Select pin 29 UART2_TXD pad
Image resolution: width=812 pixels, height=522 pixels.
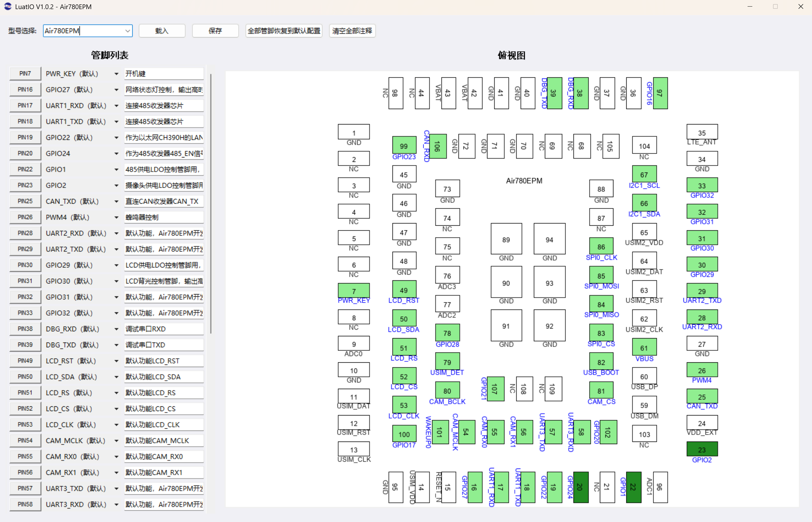702,291
